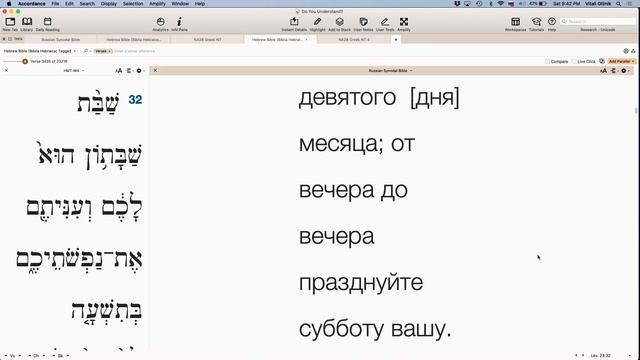Open a New Tab
The height and width of the screenshot is (360, 640).
(10, 24)
